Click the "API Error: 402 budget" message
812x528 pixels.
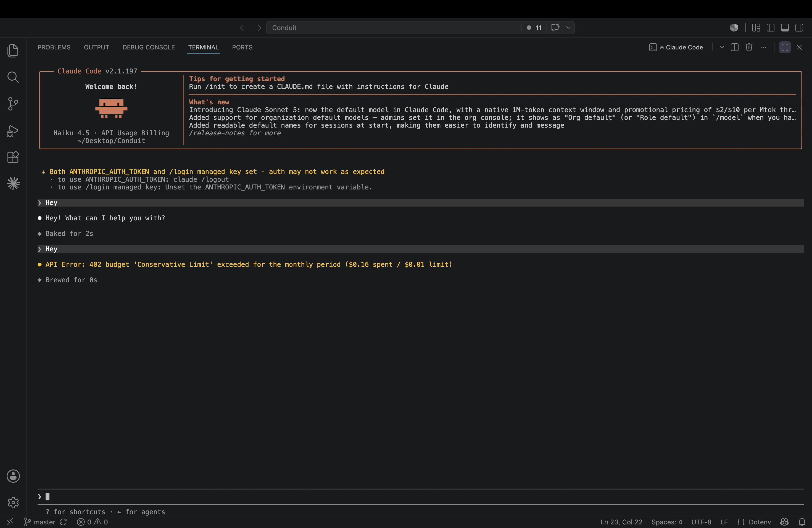coord(249,264)
